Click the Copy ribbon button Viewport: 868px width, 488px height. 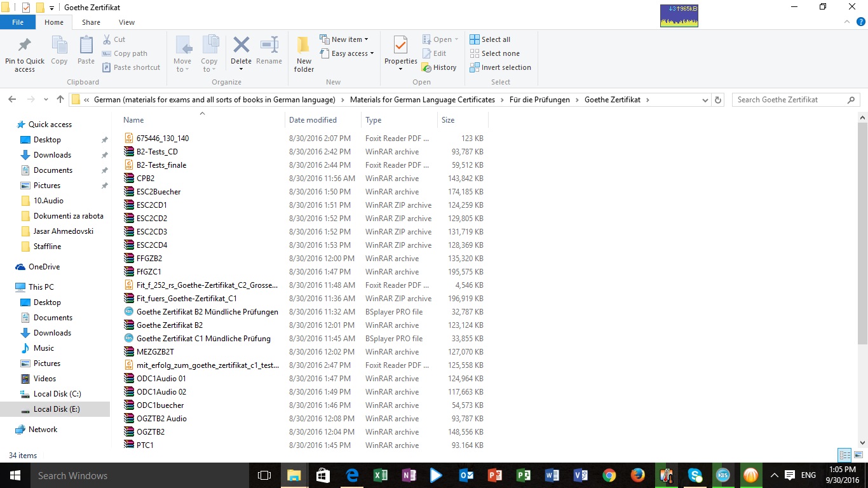(59, 50)
